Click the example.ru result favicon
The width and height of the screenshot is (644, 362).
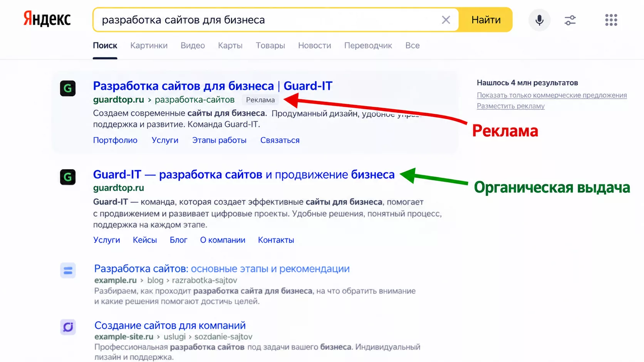point(68,270)
